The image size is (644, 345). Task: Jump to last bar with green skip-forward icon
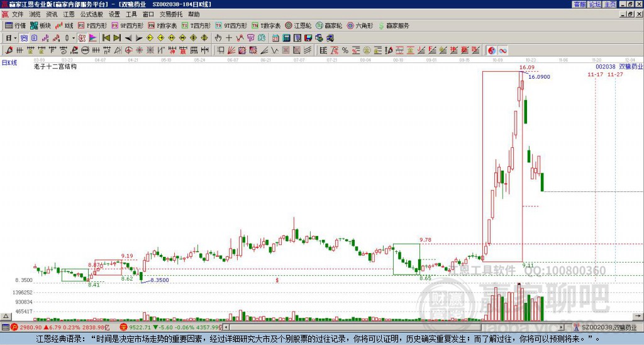click(x=117, y=38)
